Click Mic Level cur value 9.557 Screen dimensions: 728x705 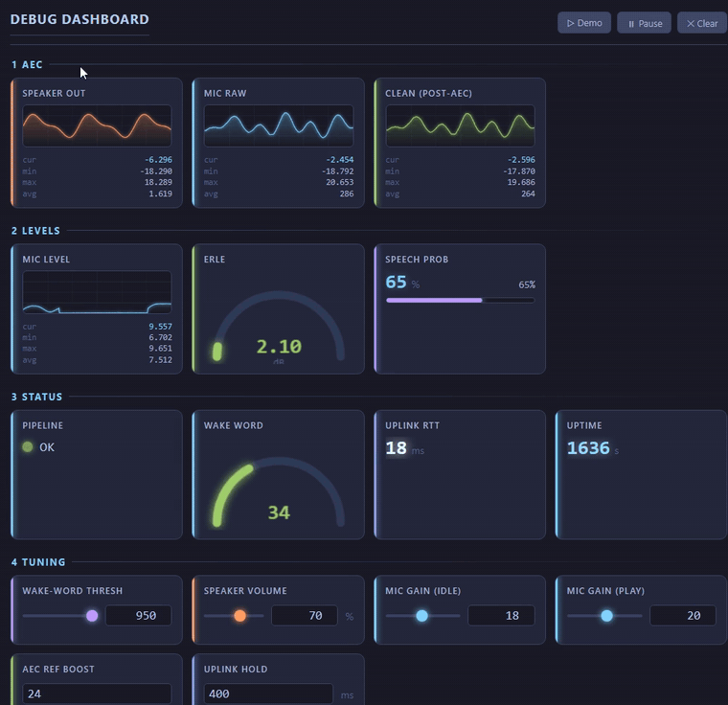click(x=160, y=327)
